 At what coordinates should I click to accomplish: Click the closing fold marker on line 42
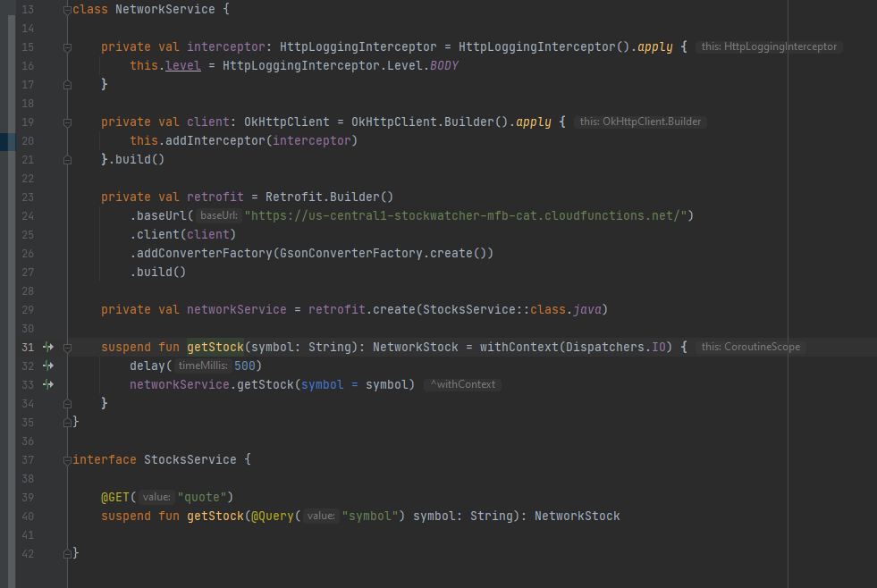68,553
